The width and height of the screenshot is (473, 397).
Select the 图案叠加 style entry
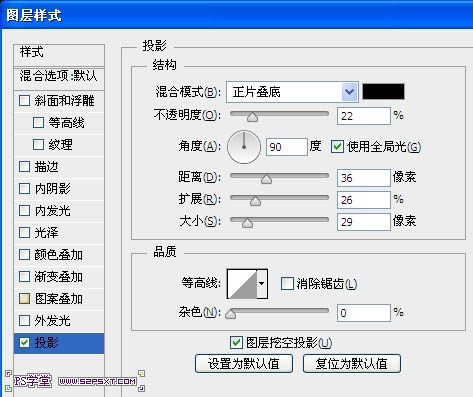tap(59, 298)
